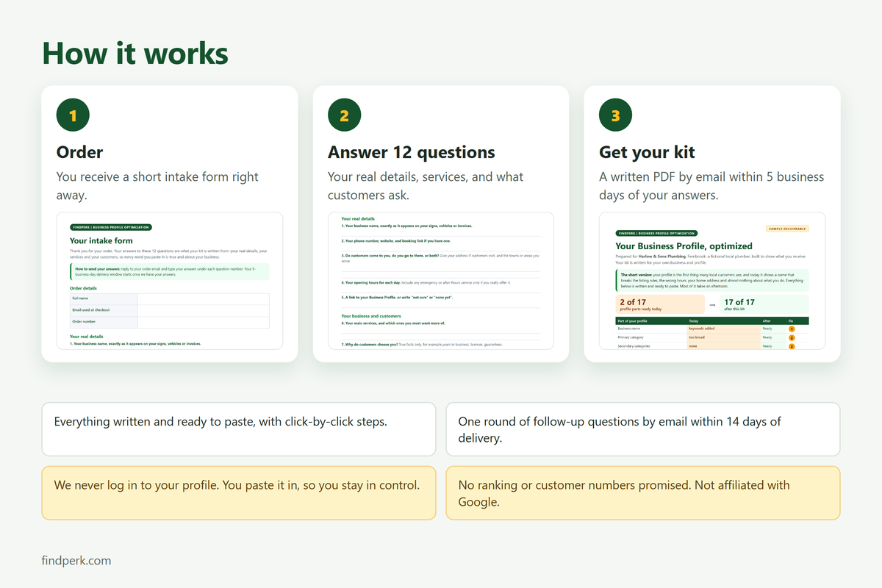This screenshot has height=588, width=882.
Task: Open the sample deliverable preview thumbnail
Action: (x=712, y=281)
